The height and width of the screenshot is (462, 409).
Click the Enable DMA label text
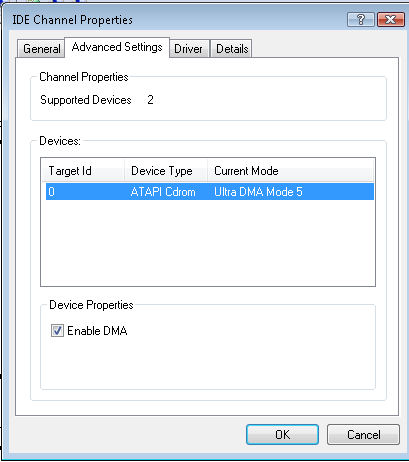(97, 331)
